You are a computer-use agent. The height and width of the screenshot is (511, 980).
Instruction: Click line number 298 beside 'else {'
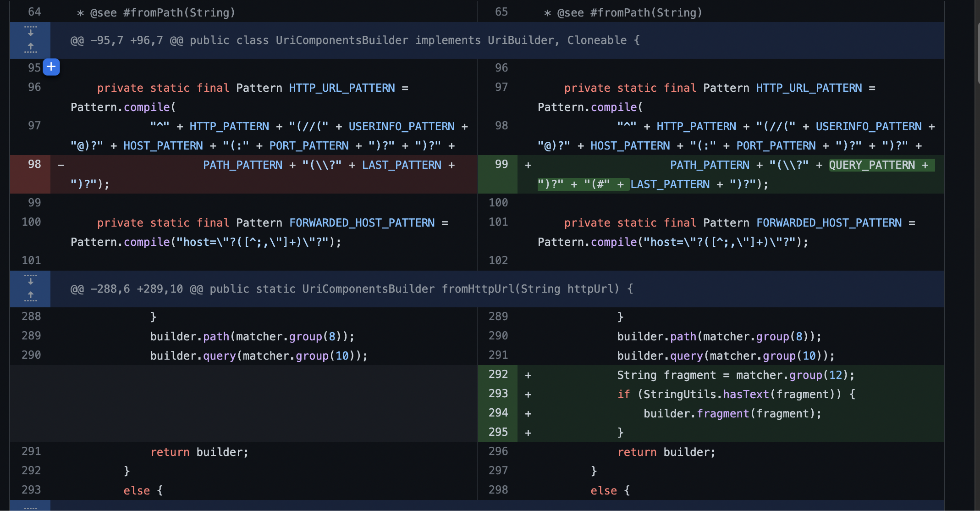[x=498, y=490]
